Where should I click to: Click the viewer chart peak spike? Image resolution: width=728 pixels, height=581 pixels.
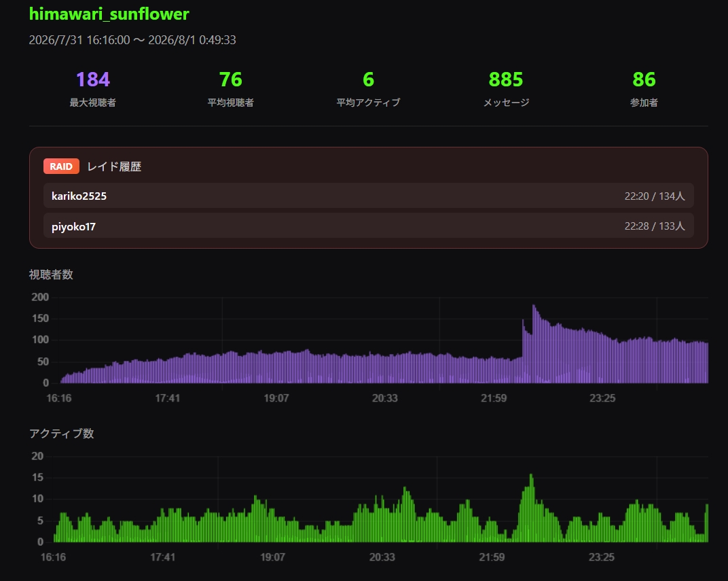(x=534, y=307)
